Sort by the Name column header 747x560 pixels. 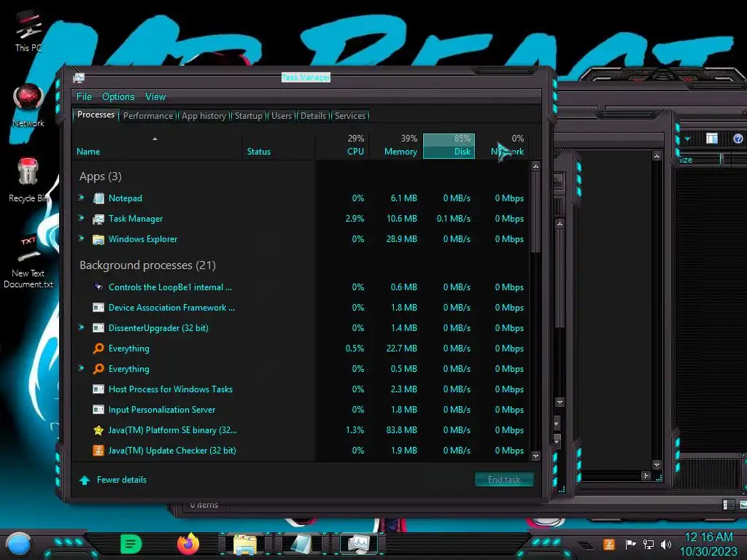pos(158,146)
